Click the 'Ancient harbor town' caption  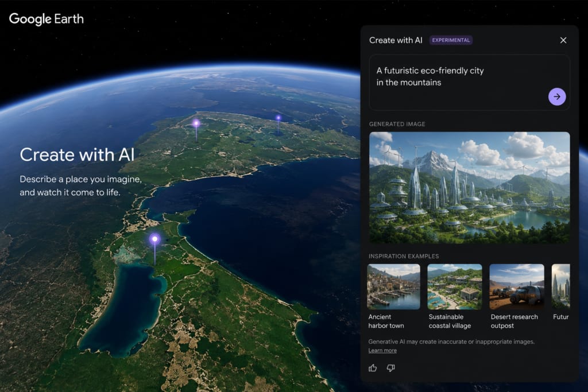(x=386, y=321)
